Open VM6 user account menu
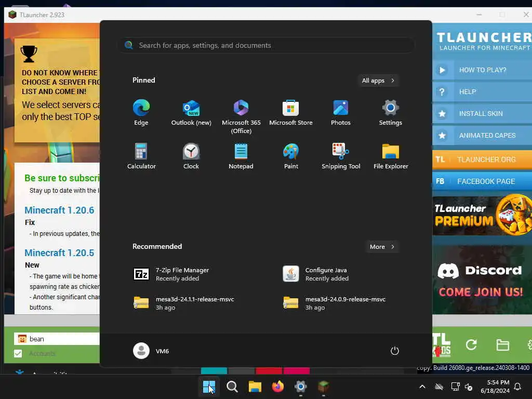Screen dimensions: 532x399 tap(151, 351)
